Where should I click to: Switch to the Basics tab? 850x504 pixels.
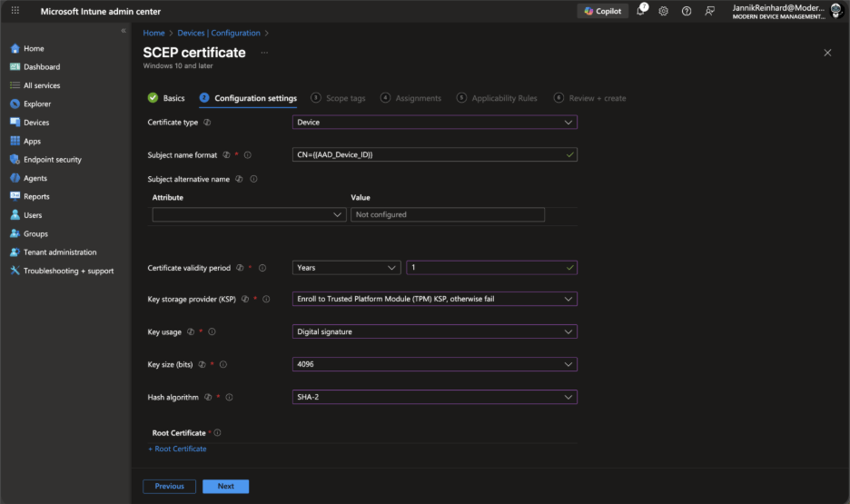166,98
